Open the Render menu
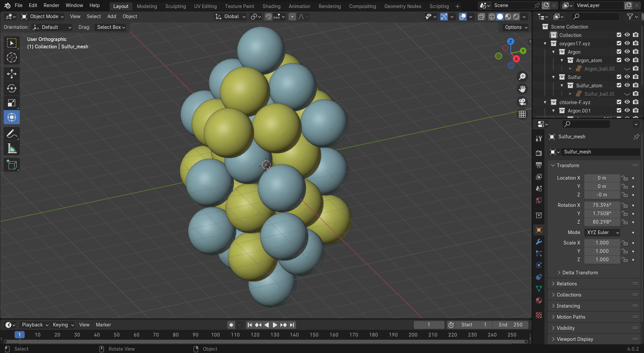The image size is (644, 353). (51, 5)
